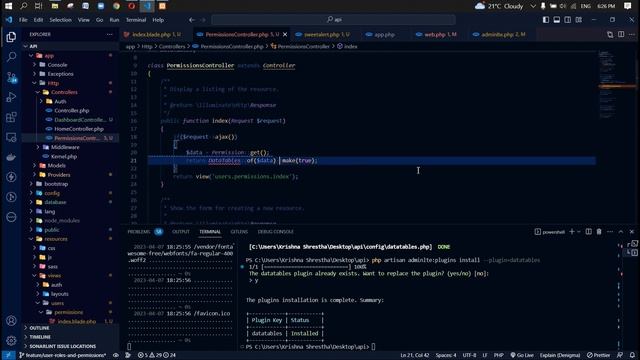Open the Docker view in activity bar

click(11, 157)
